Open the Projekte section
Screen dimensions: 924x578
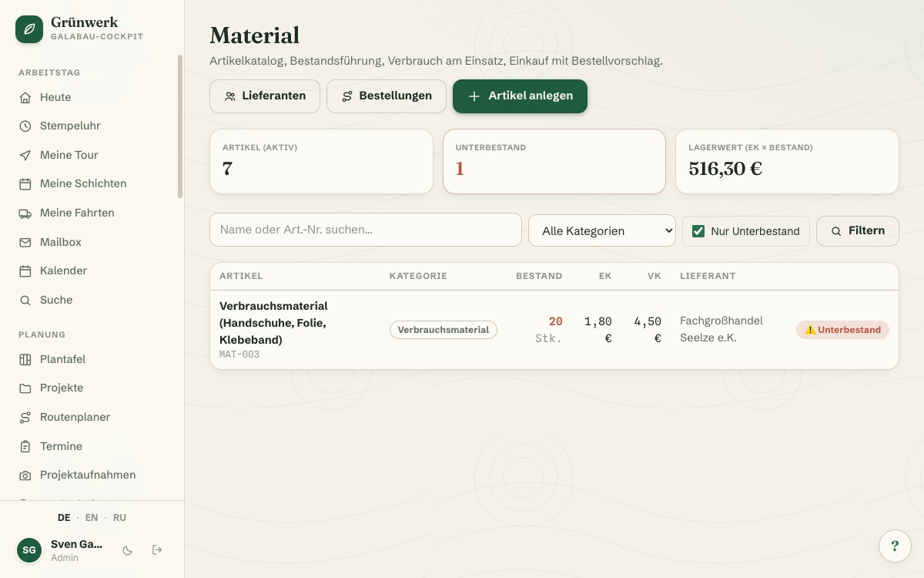[x=92, y=388]
